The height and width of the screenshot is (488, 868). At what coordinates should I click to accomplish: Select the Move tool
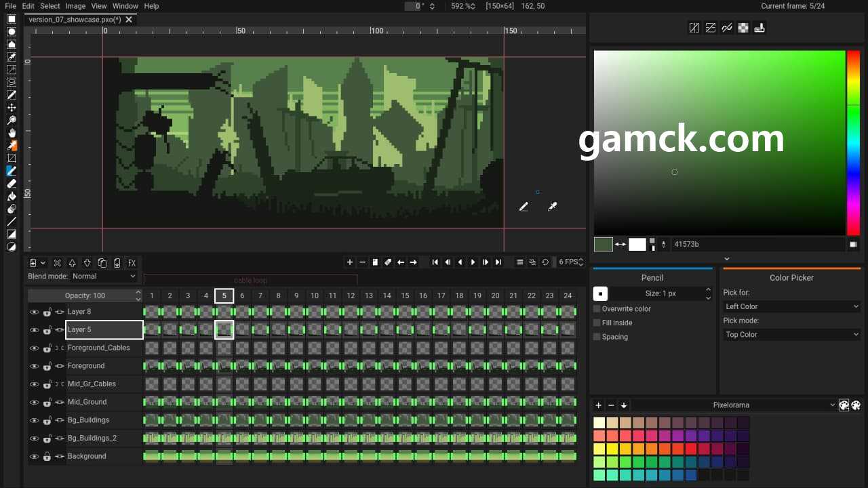coord(12,108)
